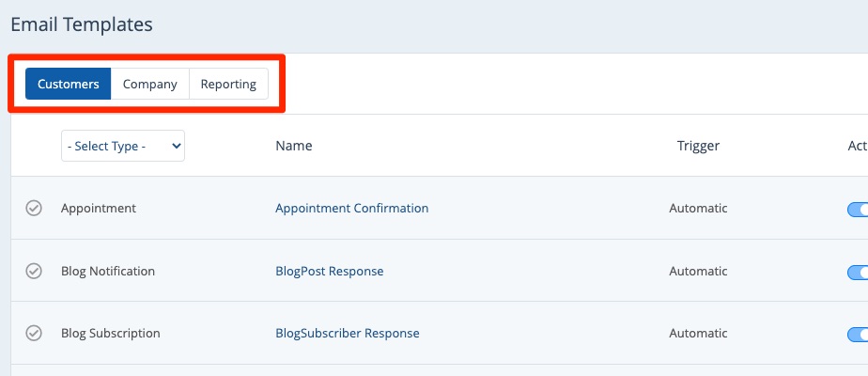Click the Automatic trigger in the Appointment row
The height and width of the screenshot is (376, 868).
click(698, 209)
